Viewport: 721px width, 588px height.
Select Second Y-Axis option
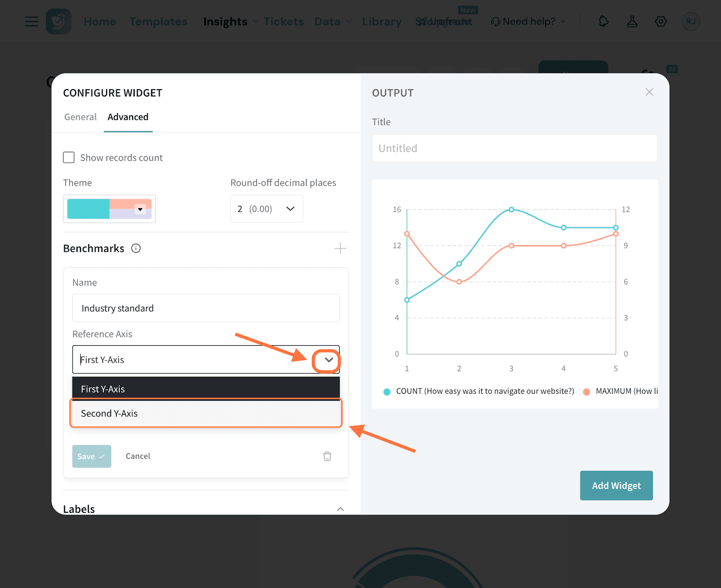click(205, 413)
